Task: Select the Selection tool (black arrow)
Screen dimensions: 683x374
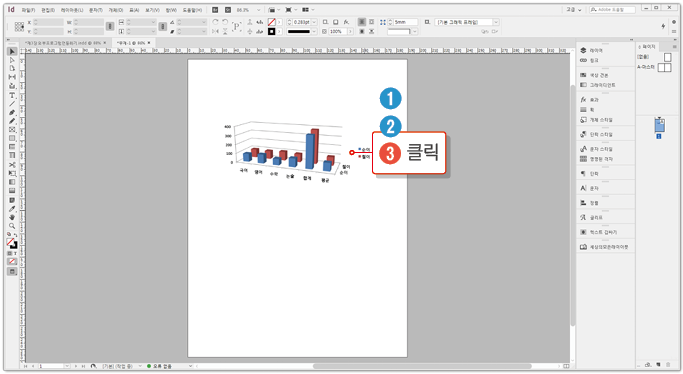Action: coord(12,51)
